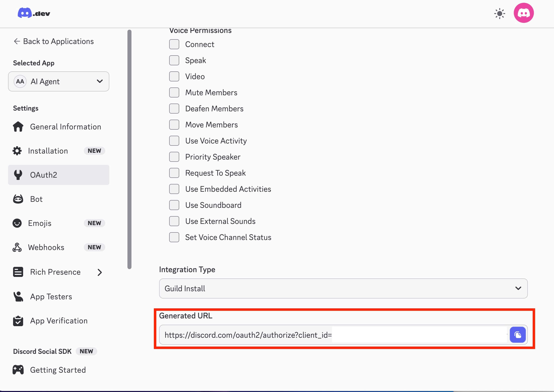Tick the Use Soundboard checkbox

[174, 205]
